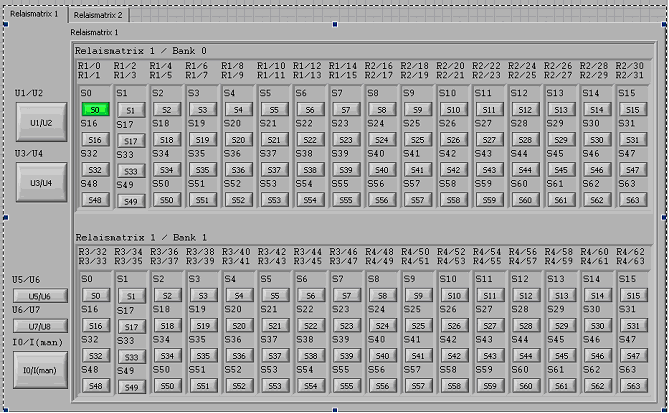The width and height of the screenshot is (669, 413).
Task: Click the R3/32 R3/33 column header
Action: click(93, 256)
